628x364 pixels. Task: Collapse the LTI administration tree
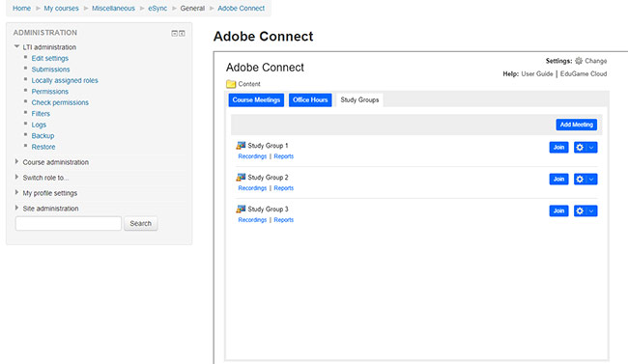[x=16, y=47]
